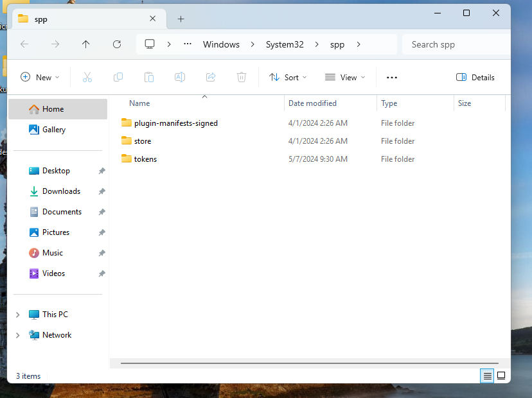Click the tokens date 5/7/2024 9:30 AM
The height and width of the screenshot is (398, 532).
click(x=318, y=159)
